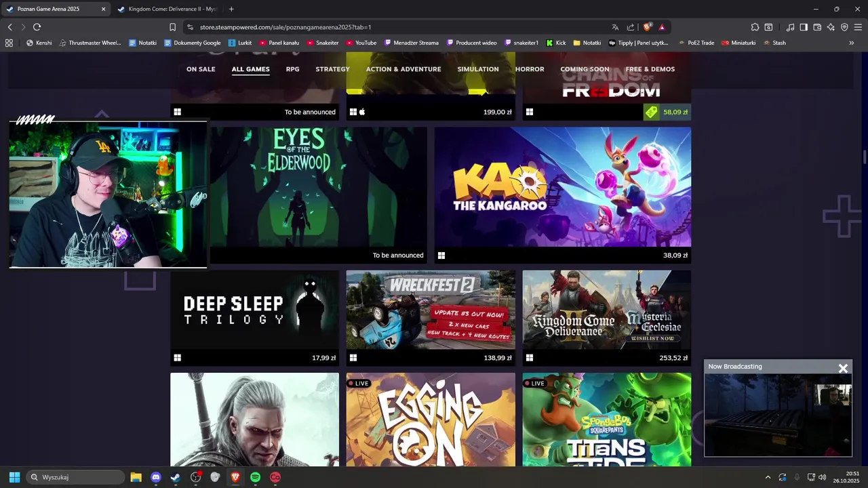Click the share icon in the address bar
The image size is (868, 488).
click(x=631, y=27)
